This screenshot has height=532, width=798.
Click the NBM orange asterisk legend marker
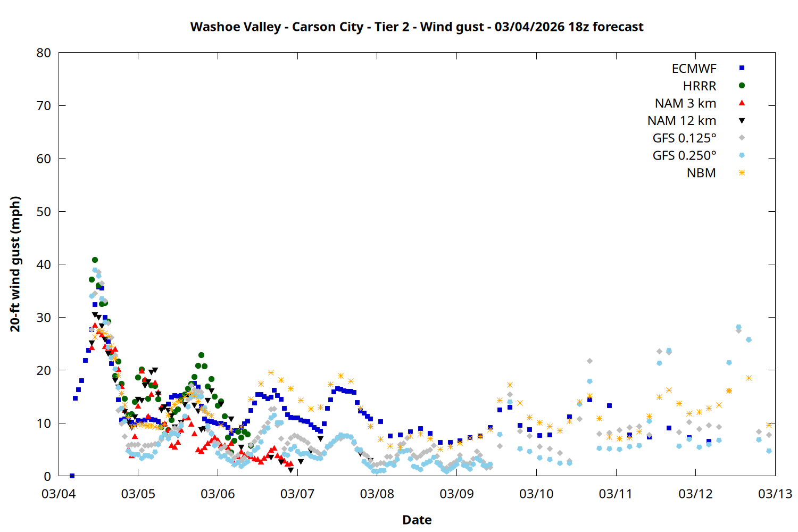click(x=742, y=173)
